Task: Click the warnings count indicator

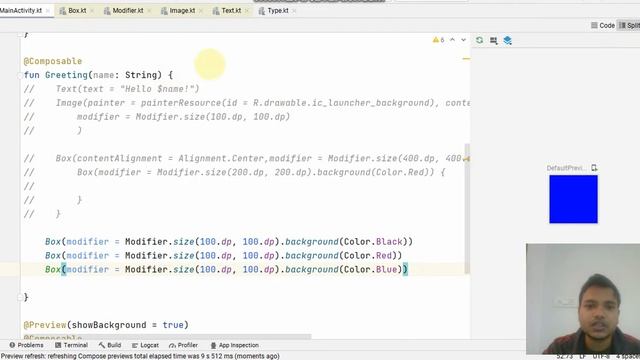Action: pyautogui.click(x=438, y=40)
